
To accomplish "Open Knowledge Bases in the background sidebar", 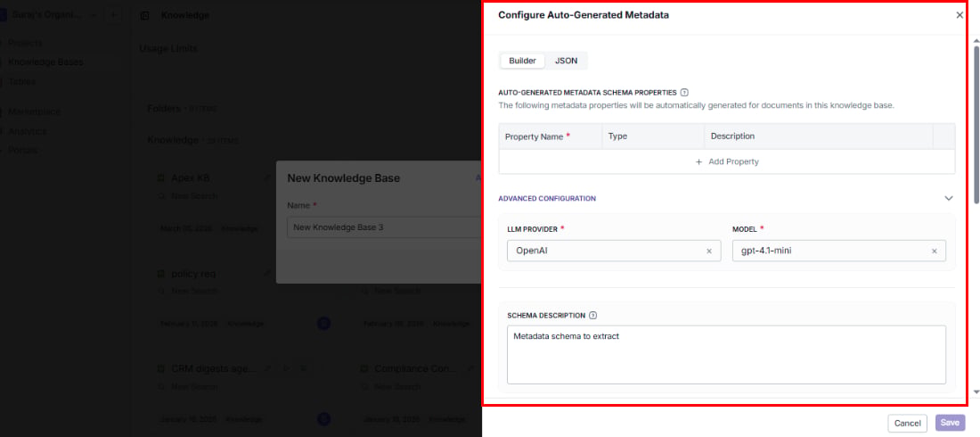I will (45, 62).
